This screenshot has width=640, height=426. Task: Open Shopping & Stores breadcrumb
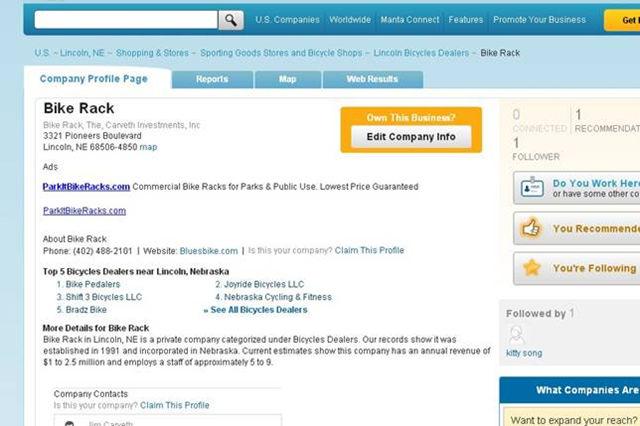(x=152, y=53)
